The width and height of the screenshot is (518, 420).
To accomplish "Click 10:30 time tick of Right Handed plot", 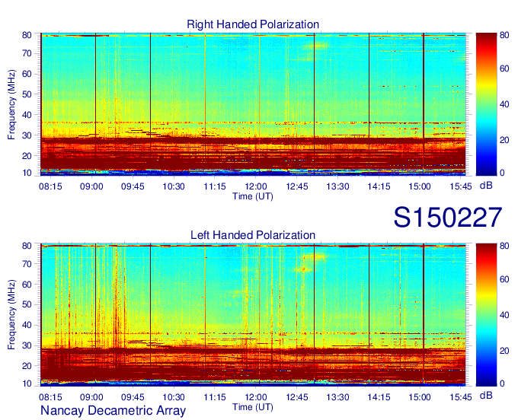I will click(x=174, y=186).
